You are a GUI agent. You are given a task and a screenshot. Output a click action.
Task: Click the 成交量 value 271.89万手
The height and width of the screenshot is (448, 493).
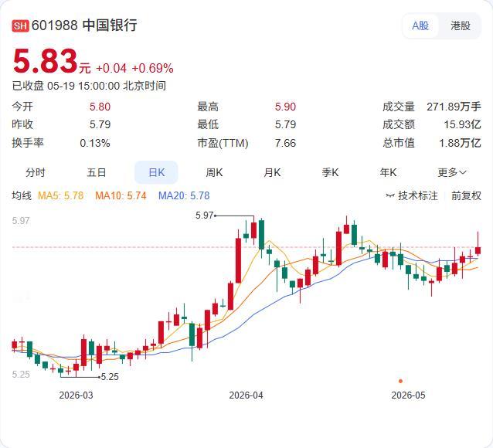(454, 107)
